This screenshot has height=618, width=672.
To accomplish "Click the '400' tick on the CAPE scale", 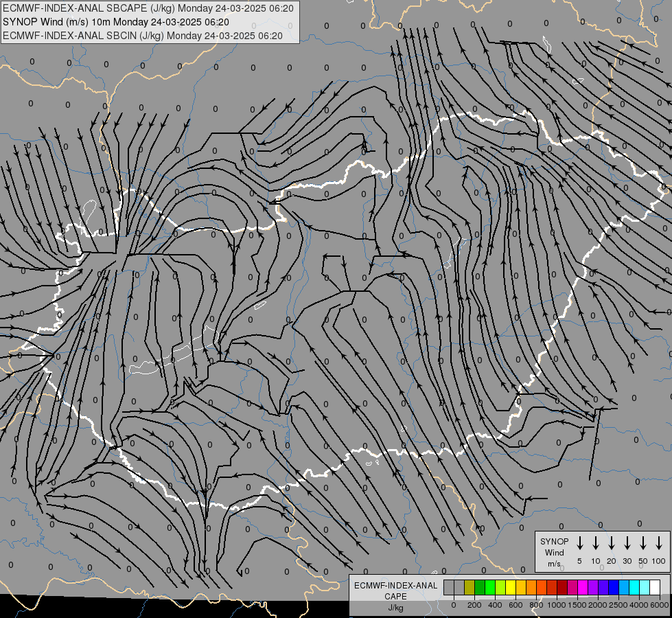I will click(495, 605).
